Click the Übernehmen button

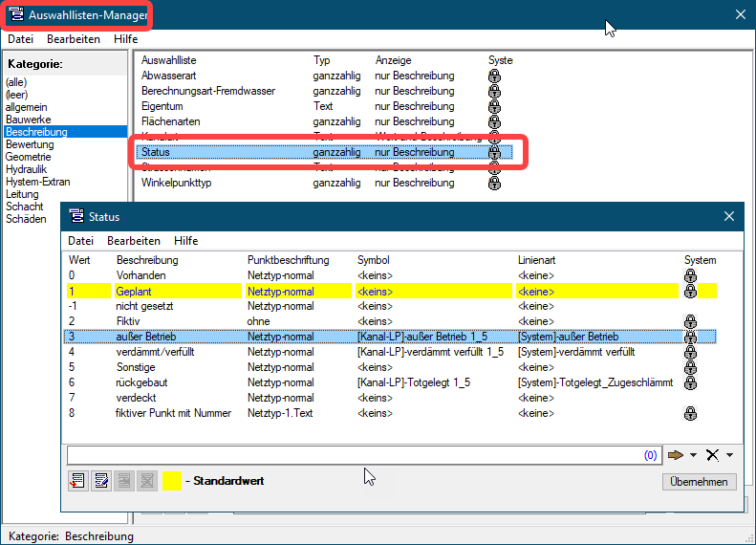pyautogui.click(x=699, y=482)
